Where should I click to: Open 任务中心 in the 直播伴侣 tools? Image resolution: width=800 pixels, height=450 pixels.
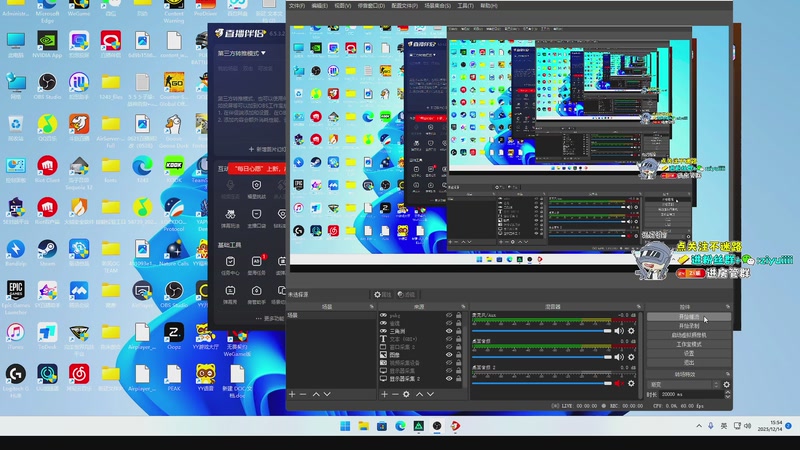coord(230,265)
